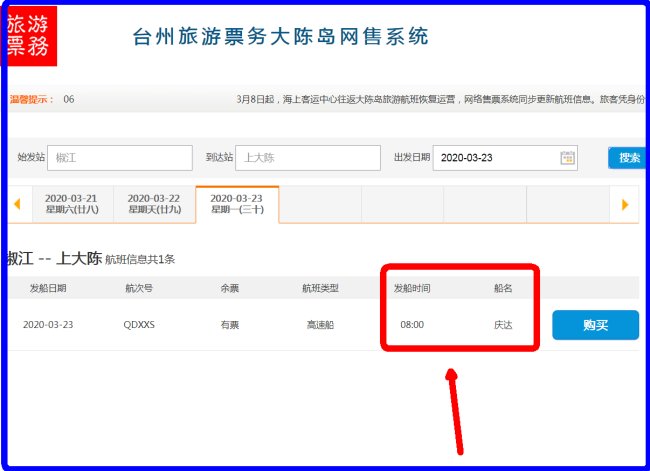
Task: Click the 航次号 column header
Action: (x=139, y=288)
